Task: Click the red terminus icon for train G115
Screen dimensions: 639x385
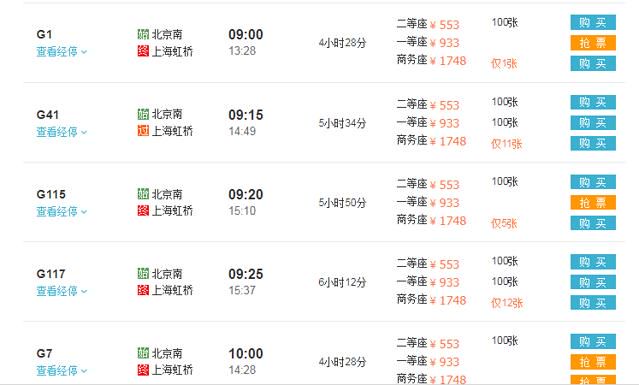Action: pos(143,211)
